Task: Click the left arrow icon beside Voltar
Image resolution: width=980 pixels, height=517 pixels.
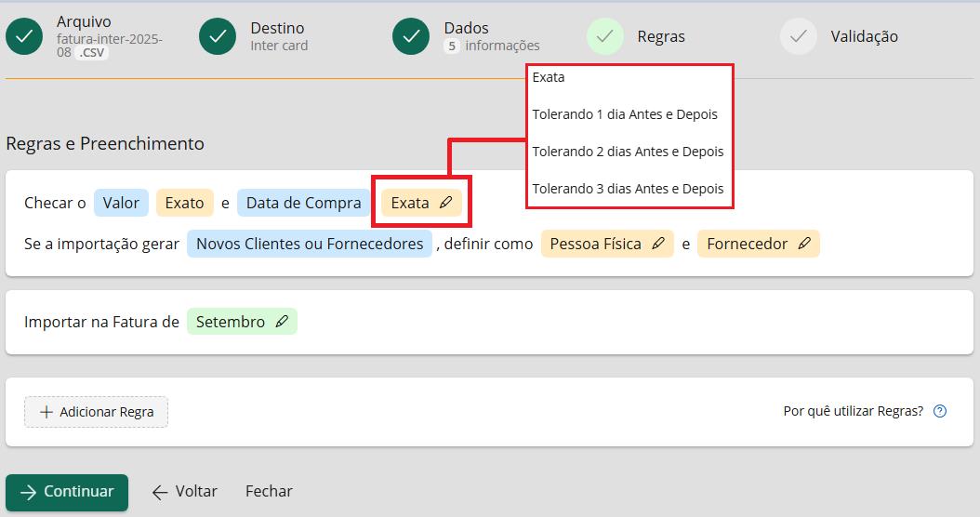Action: [160, 492]
